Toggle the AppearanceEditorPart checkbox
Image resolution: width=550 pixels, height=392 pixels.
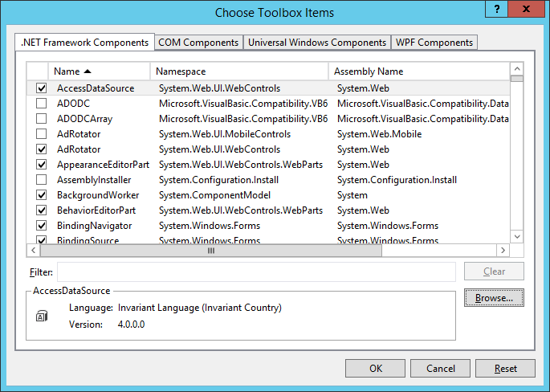(42, 164)
